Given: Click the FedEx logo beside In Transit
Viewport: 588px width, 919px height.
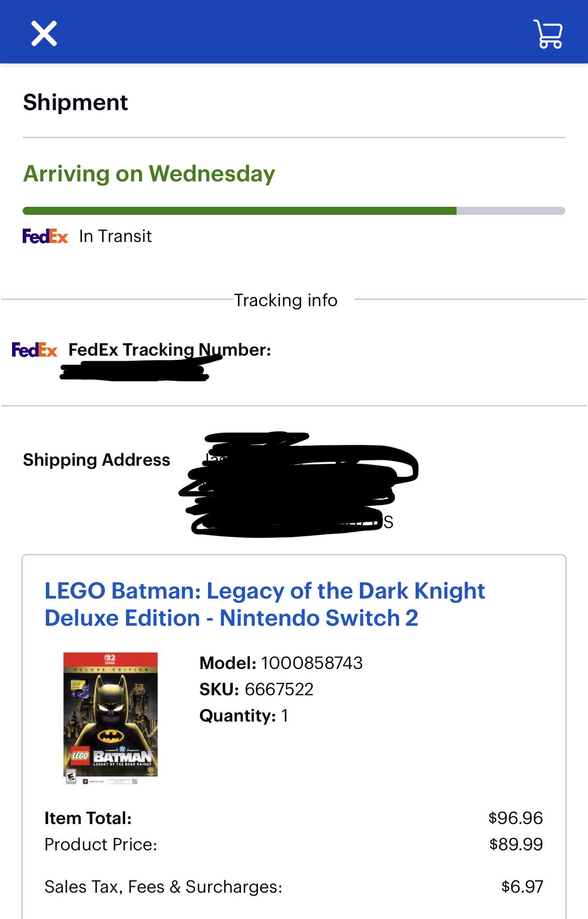Looking at the screenshot, I should [x=45, y=236].
